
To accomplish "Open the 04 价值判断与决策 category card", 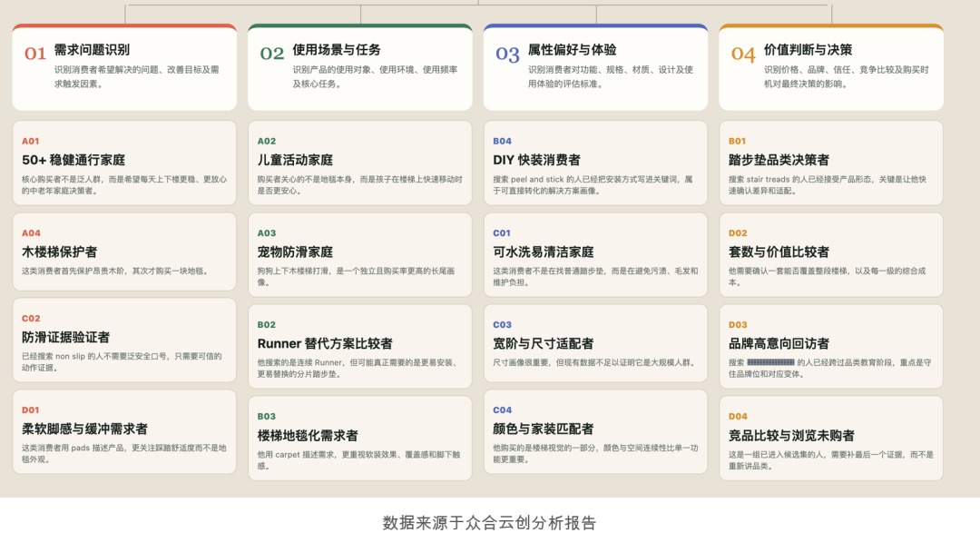I will [831, 67].
